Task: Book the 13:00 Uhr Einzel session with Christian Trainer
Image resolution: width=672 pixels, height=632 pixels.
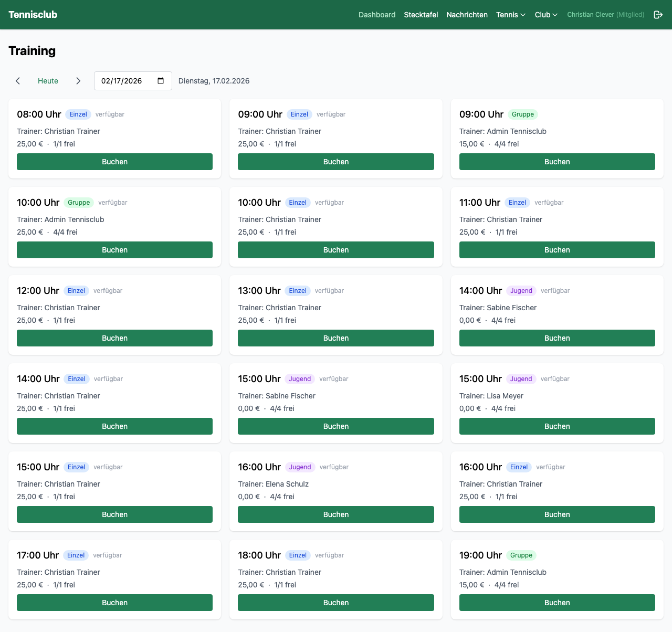Action: 335,338
